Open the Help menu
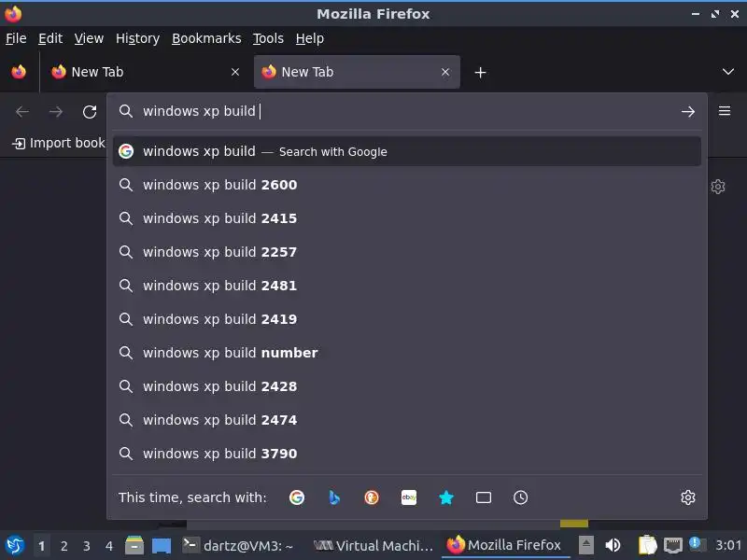Image resolution: width=747 pixels, height=560 pixels. point(310,38)
